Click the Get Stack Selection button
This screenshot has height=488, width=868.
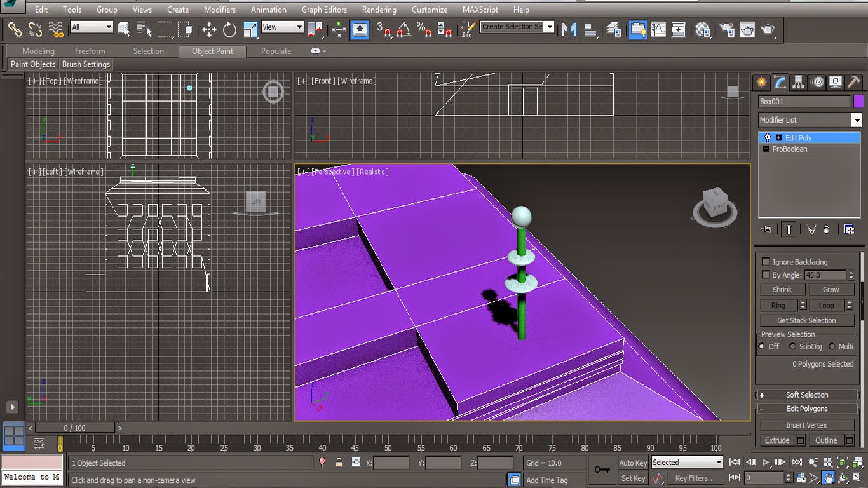pos(806,320)
